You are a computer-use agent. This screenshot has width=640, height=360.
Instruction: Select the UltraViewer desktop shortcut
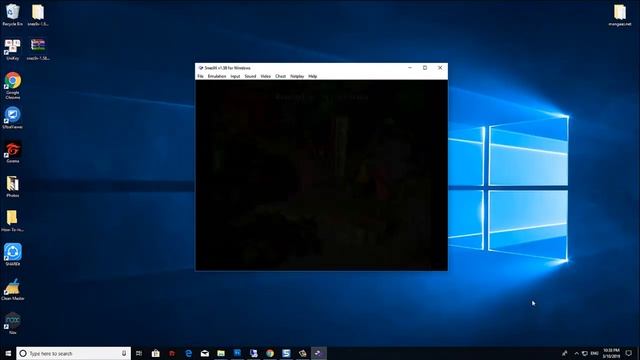(12, 118)
